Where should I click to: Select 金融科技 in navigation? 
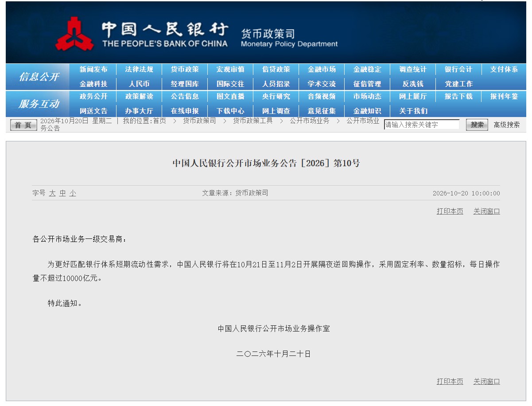[x=93, y=84]
